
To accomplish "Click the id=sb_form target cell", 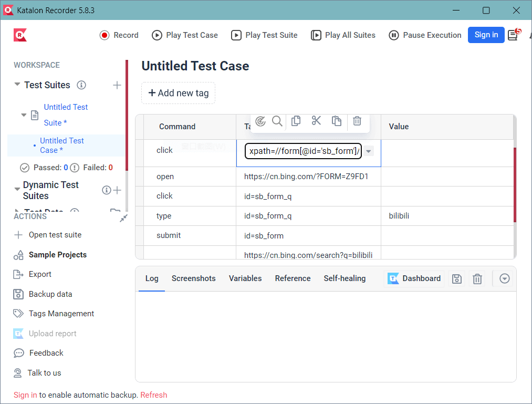I will [308, 235].
